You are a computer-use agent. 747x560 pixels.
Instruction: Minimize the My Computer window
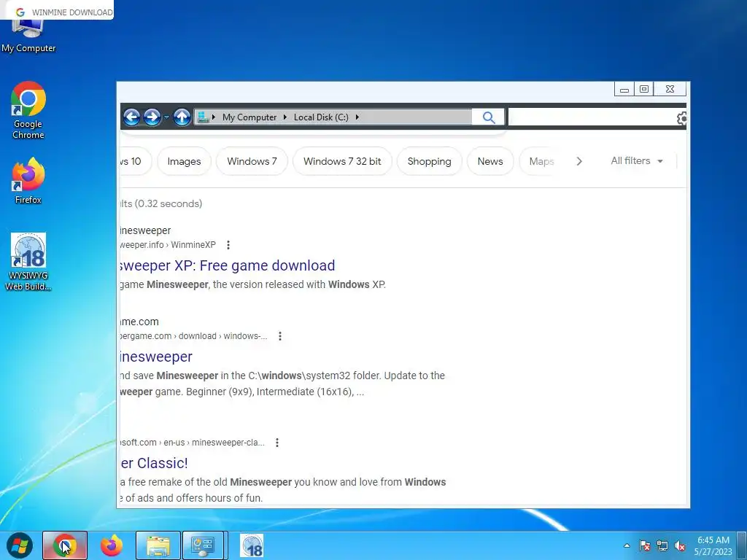(x=624, y=89)
